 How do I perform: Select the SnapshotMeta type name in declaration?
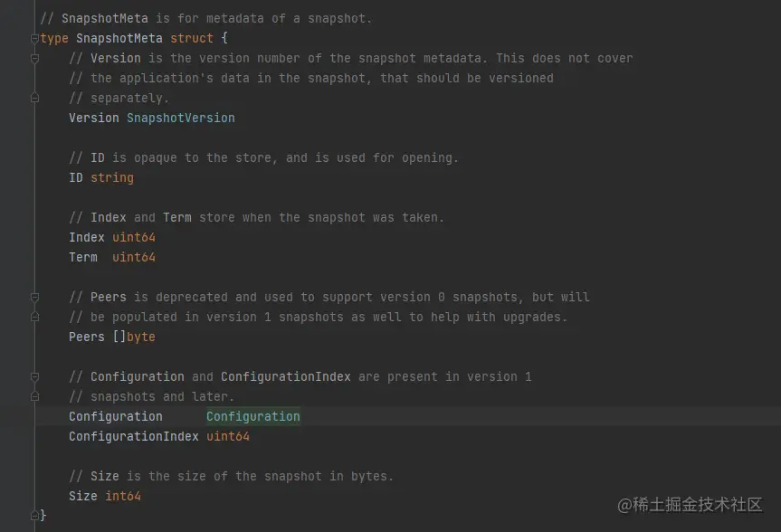pos(119,38)
